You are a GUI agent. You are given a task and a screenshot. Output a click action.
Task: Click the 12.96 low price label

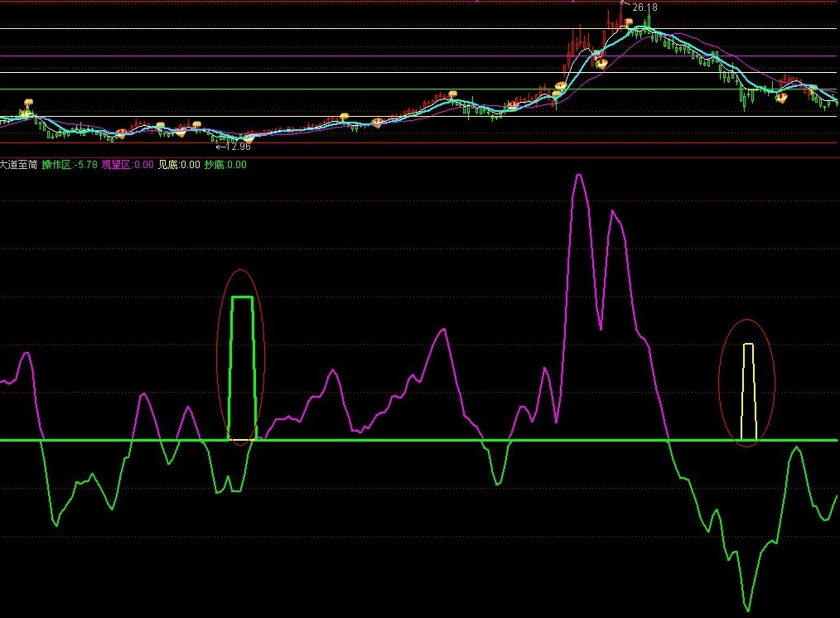238,147
